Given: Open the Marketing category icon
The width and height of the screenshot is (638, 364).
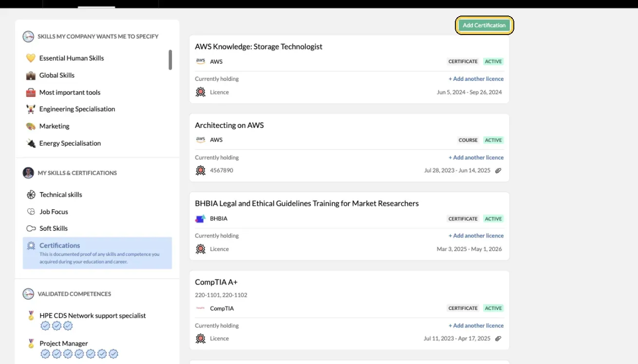Looking at the screenshot, I should [31, 127].
